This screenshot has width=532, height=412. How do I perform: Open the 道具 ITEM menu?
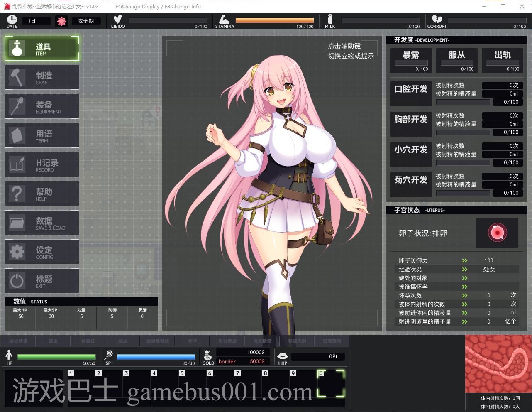[x=42, y=48]
